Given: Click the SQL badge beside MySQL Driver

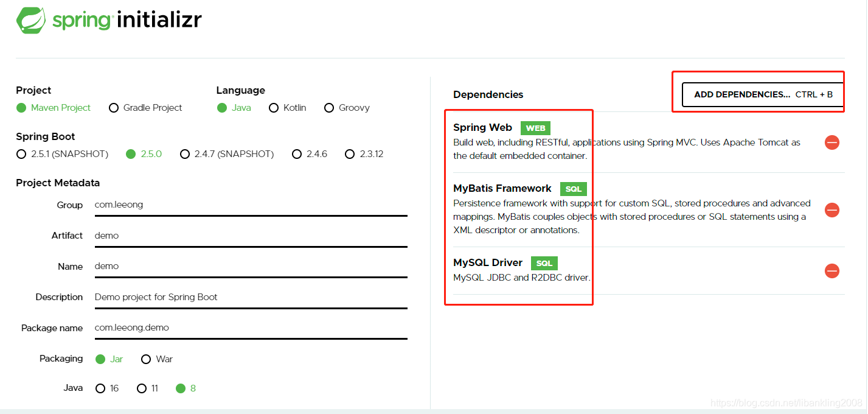Looking at the screenshot, I should pyautogui.click(x=544, y=263).
